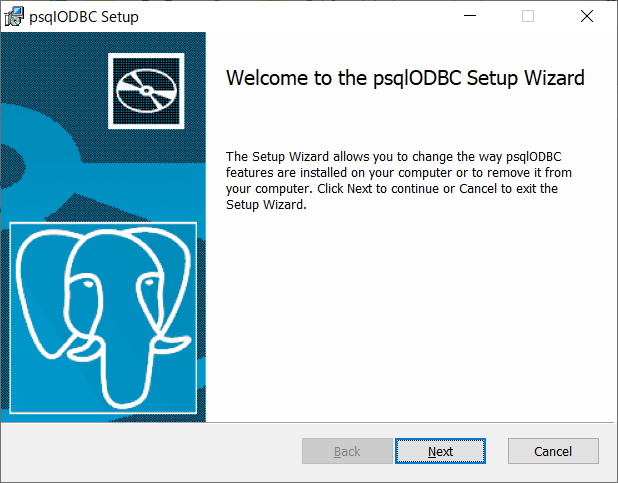Click the CD disc icon in the banner
This screenshot has height=483, width=618.
(146, 91)
